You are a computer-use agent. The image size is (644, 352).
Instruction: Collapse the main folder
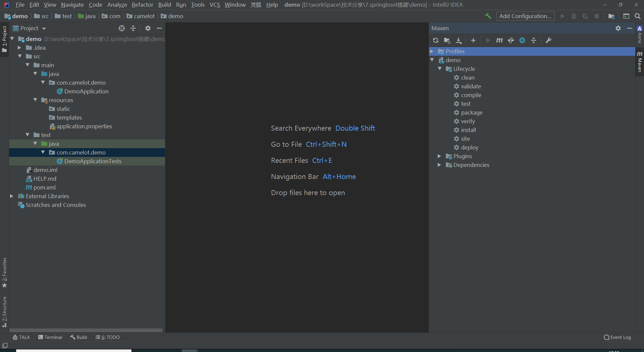tap(28, 65)
